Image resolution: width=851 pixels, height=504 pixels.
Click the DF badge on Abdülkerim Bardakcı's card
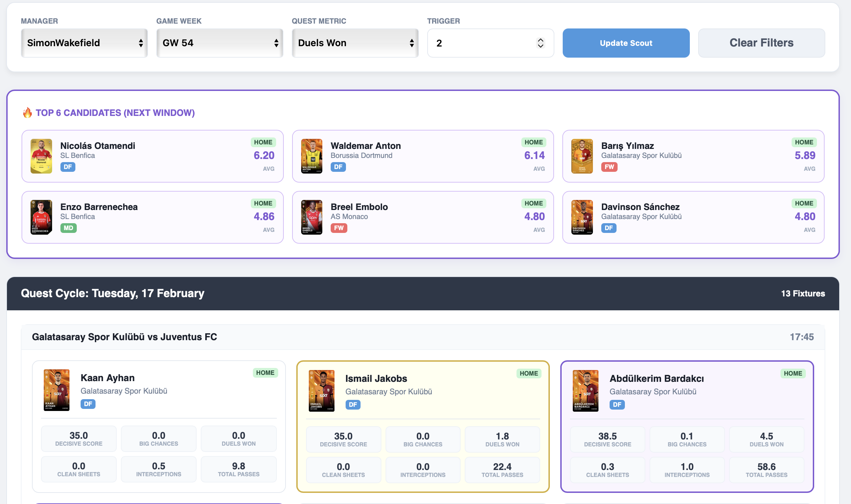pos(617,405)
